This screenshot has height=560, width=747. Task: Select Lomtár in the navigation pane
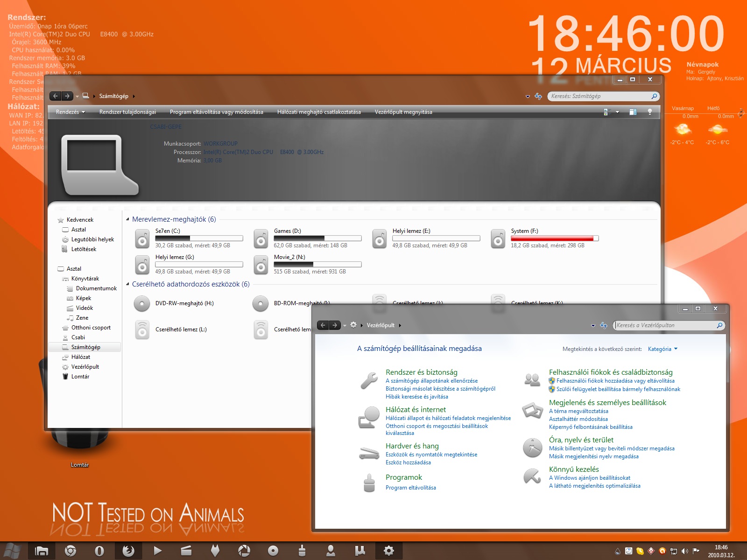point(80,377)
